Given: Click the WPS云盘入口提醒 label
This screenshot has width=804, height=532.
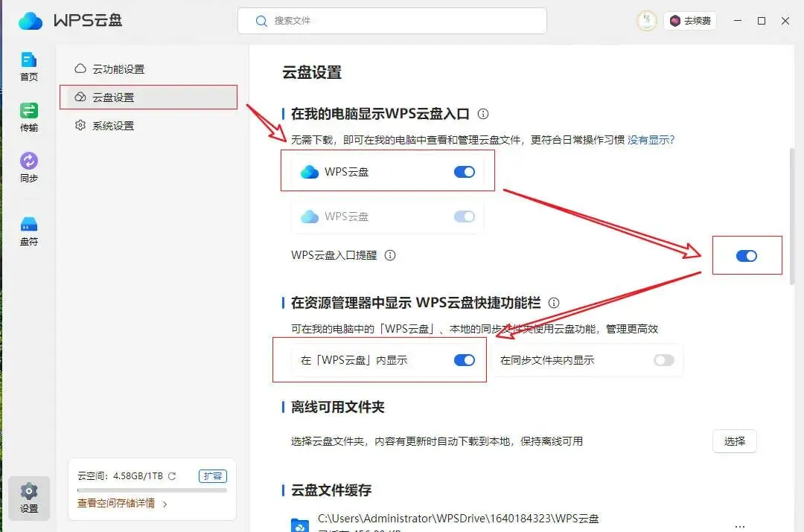Looking at the screenshot, I should click(334, 255).
